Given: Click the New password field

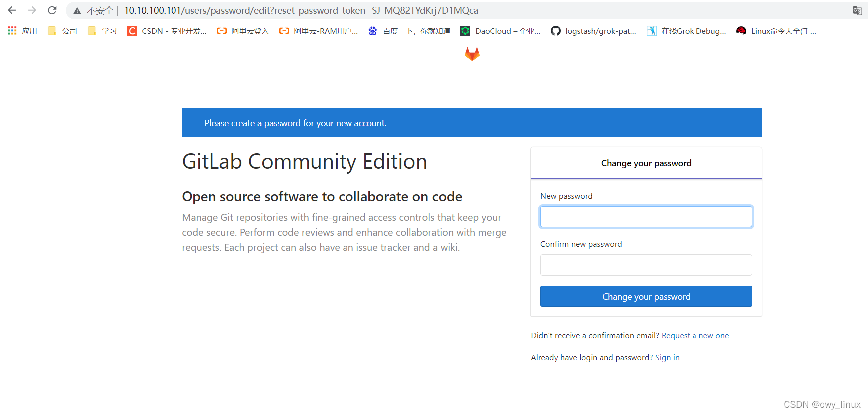Looking at the screenshot, I should coord(646,217).
